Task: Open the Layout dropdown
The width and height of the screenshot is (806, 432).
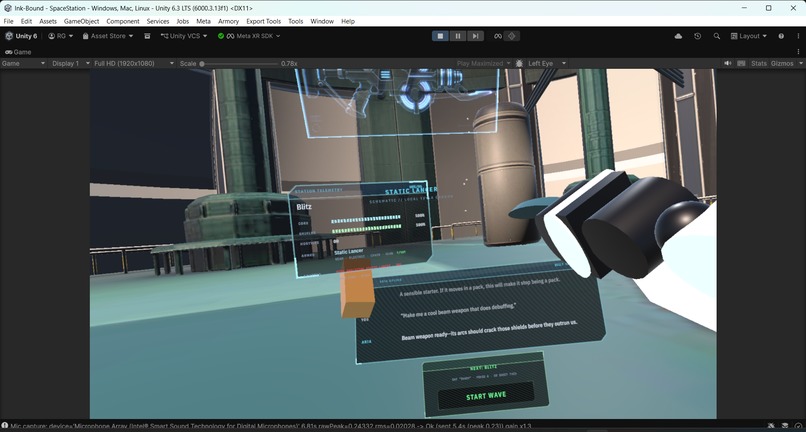Action: (748, 36)
